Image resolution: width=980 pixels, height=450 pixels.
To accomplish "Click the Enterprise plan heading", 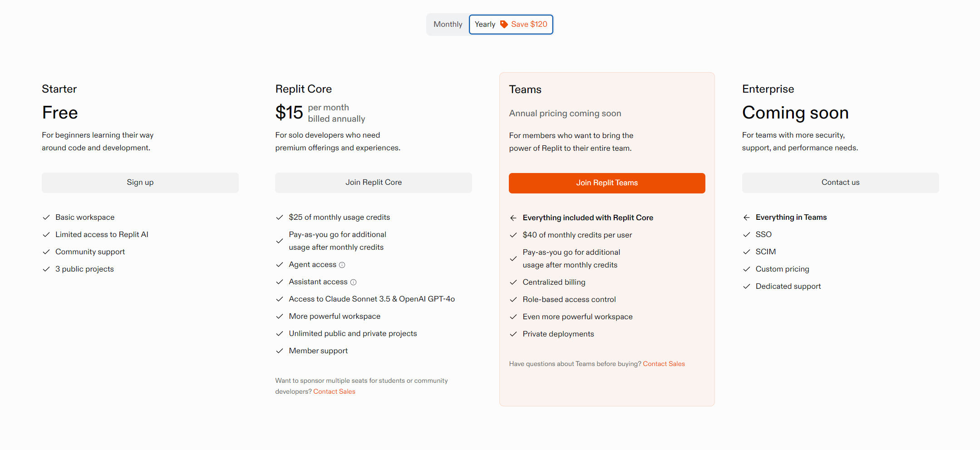I will tap(768, 89).
